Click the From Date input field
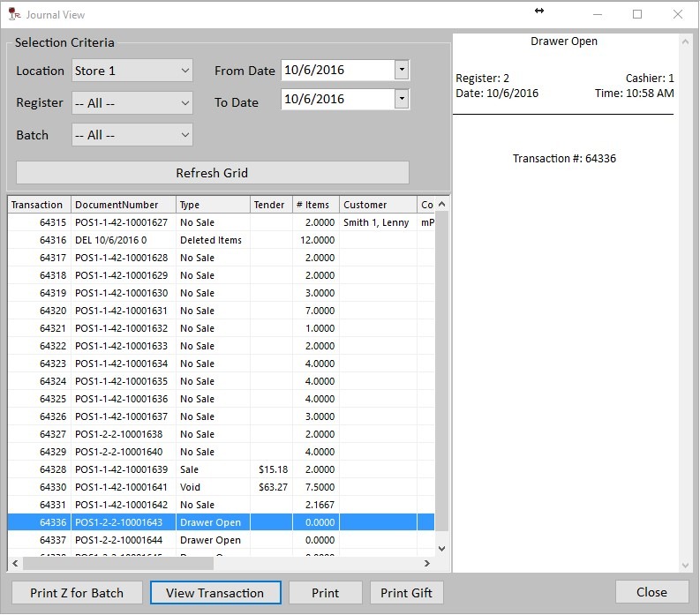Screen dimensions: 700x615 [x=336, y=71]
